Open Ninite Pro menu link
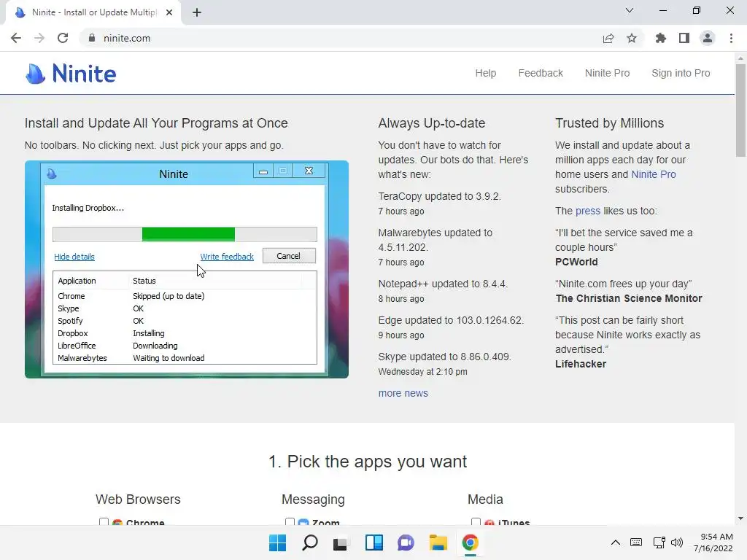The image size is (747, 560). tap(607, 74)
